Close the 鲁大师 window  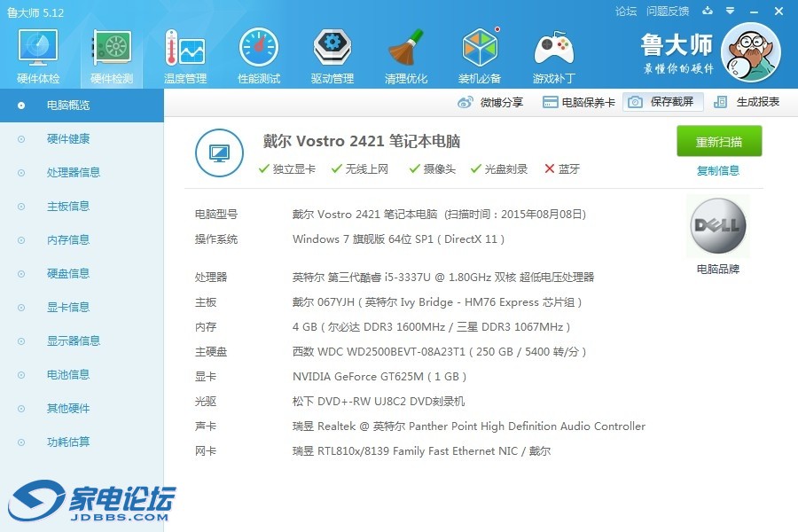click(x=778, y=12)
